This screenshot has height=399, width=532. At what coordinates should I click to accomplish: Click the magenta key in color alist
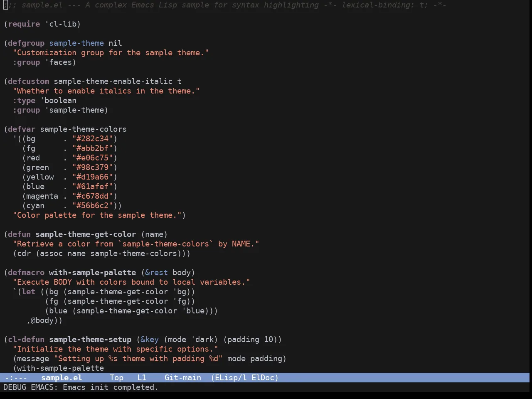(42, 196)
